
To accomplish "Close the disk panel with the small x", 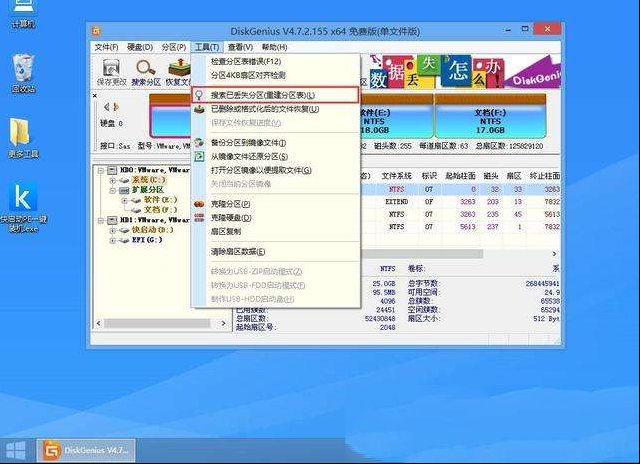I will click(95, 95).
